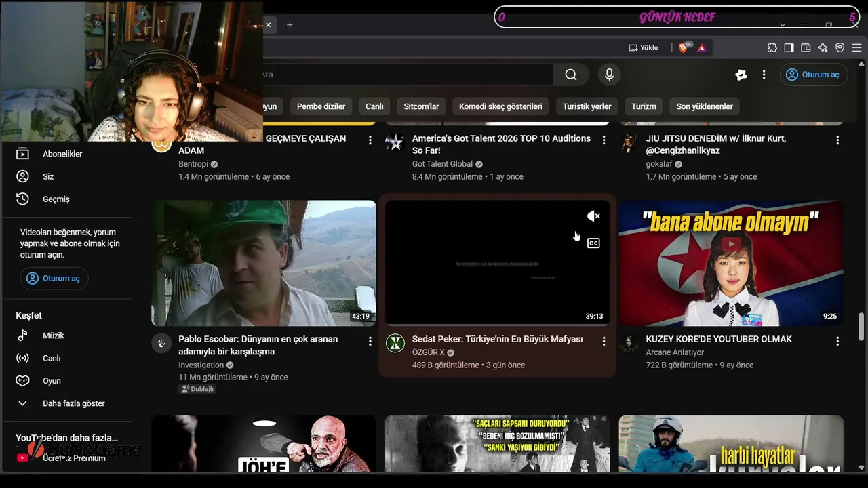The height and width of the screenshot is (488, 868).
Task: Open the Brave hamburger main menu
Action: [856, 47]
